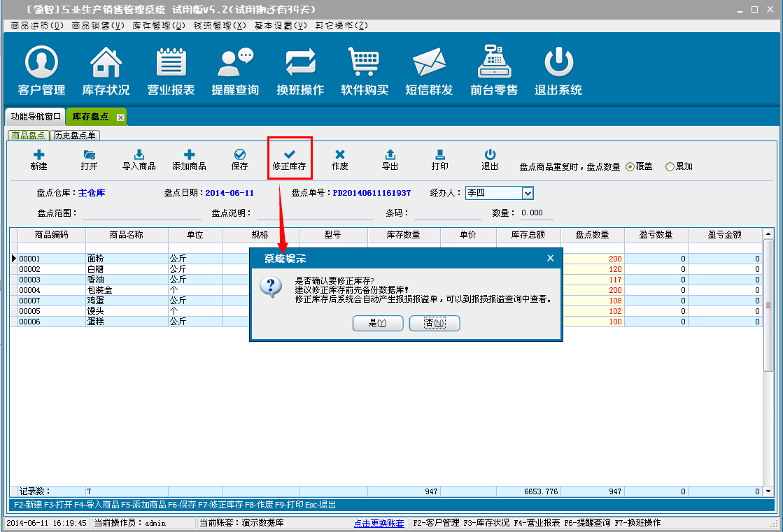783x532 pixels.
Task: Click the 退出系统 power icon
Action: (558, 63)
